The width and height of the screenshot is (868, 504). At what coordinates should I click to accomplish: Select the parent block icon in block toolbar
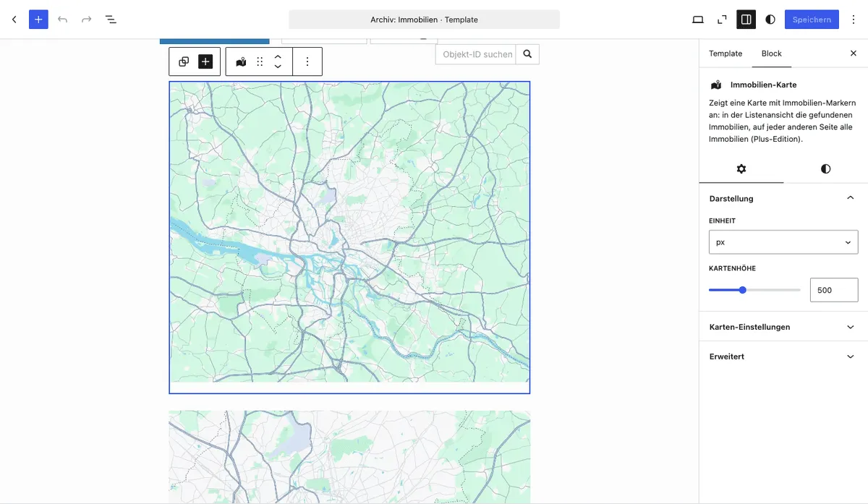pos(184,61)
